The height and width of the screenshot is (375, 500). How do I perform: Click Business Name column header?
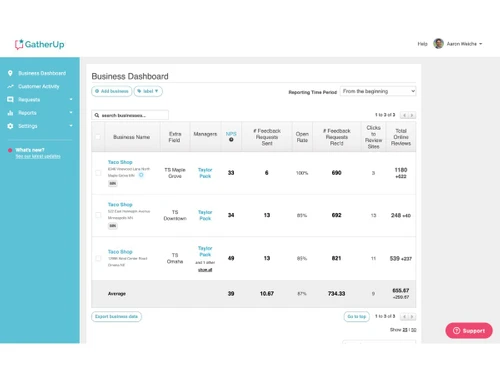point(131,137)
